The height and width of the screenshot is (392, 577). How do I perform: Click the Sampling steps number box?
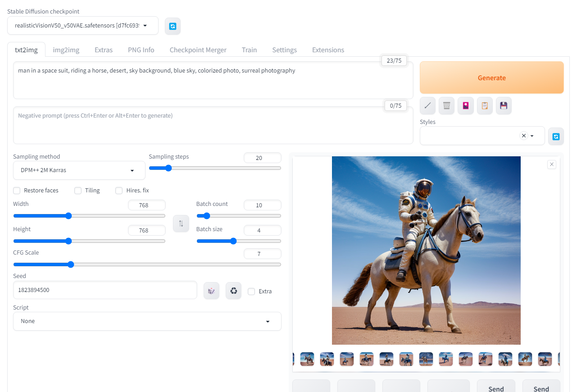click(263, 158)
